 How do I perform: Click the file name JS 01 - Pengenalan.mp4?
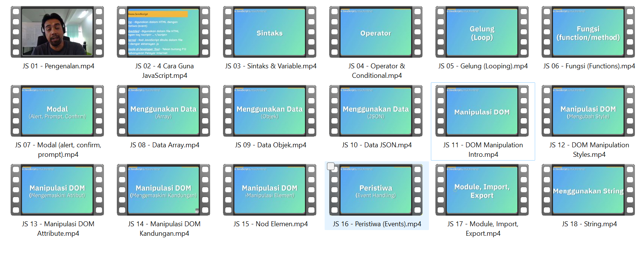click(x=58, y=66)
